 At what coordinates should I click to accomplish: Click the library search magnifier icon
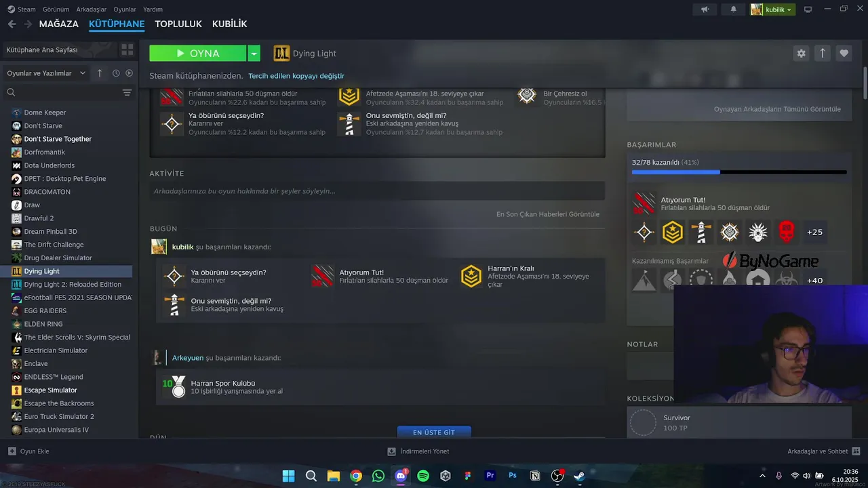click(x=11, y=92)
